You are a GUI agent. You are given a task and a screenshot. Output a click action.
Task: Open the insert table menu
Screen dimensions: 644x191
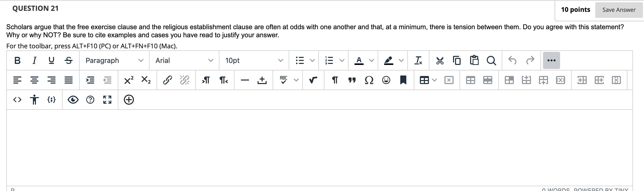tap(428, 80)
